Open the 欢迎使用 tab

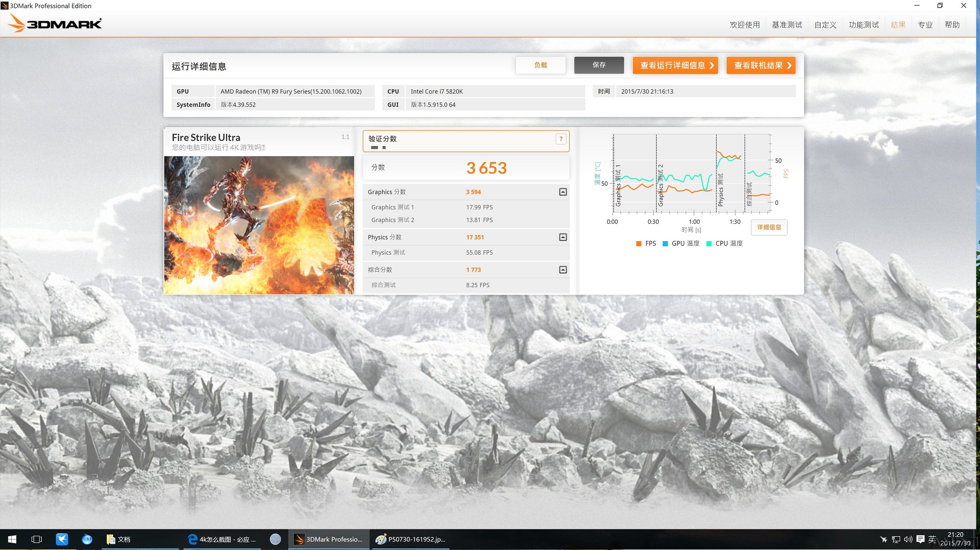pyautogui.click(x=744, y=25)
